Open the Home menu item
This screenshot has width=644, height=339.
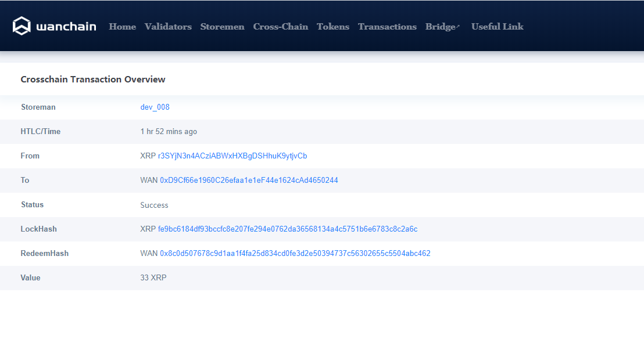123,27
